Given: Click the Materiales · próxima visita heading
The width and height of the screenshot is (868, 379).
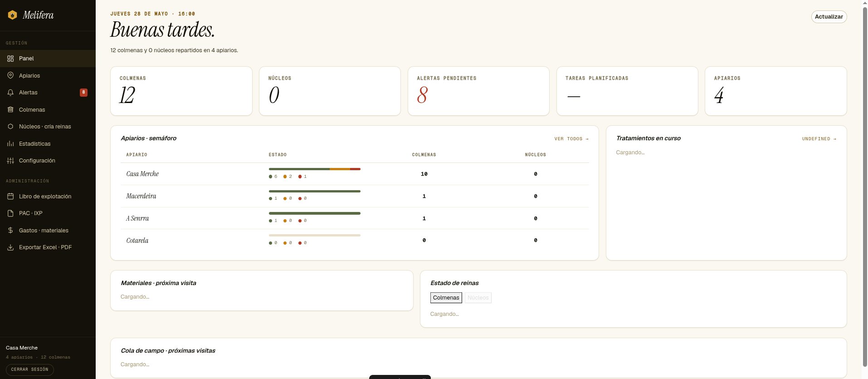Looking at the screenshot, I should pos(158,283).
